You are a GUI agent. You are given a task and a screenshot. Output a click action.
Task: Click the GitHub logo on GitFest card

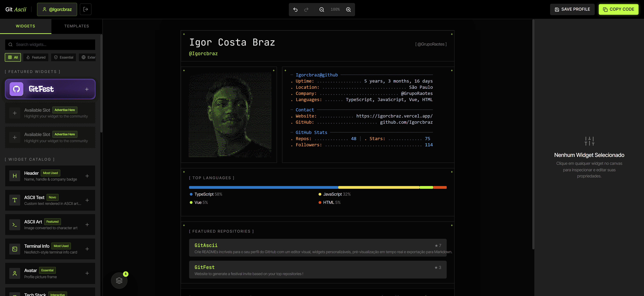point(17,89)
